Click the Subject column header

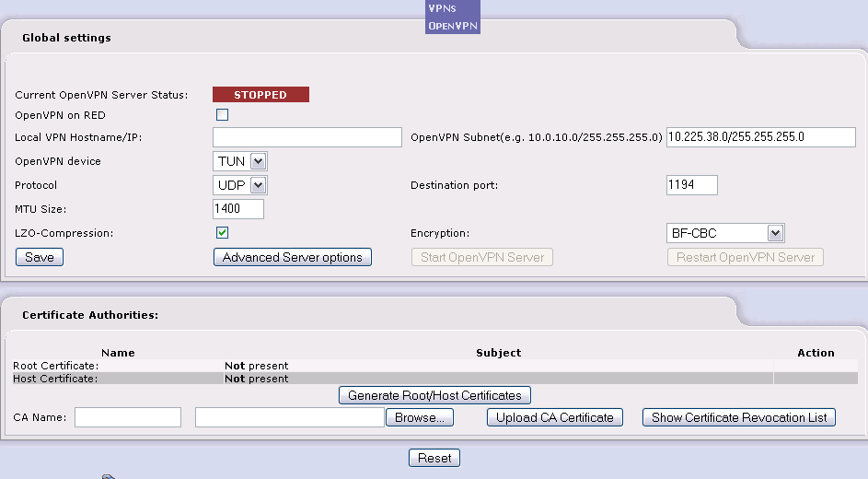pos(498,353)
